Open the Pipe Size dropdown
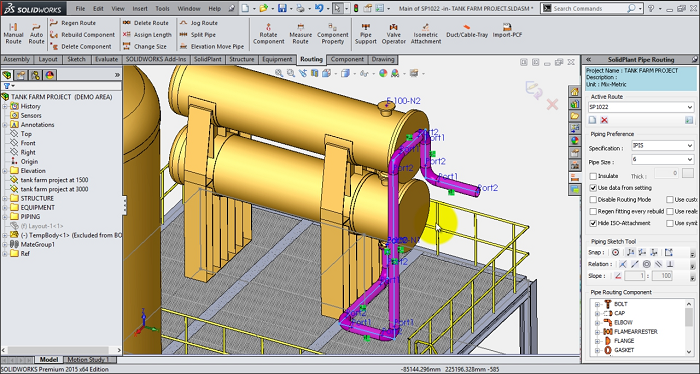 662,159
